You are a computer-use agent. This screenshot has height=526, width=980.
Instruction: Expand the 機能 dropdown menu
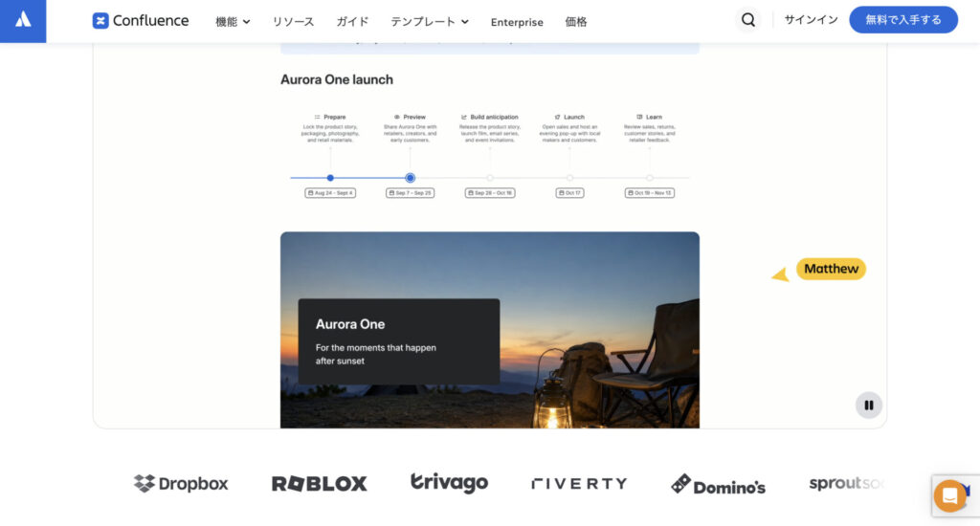(233, 22)
